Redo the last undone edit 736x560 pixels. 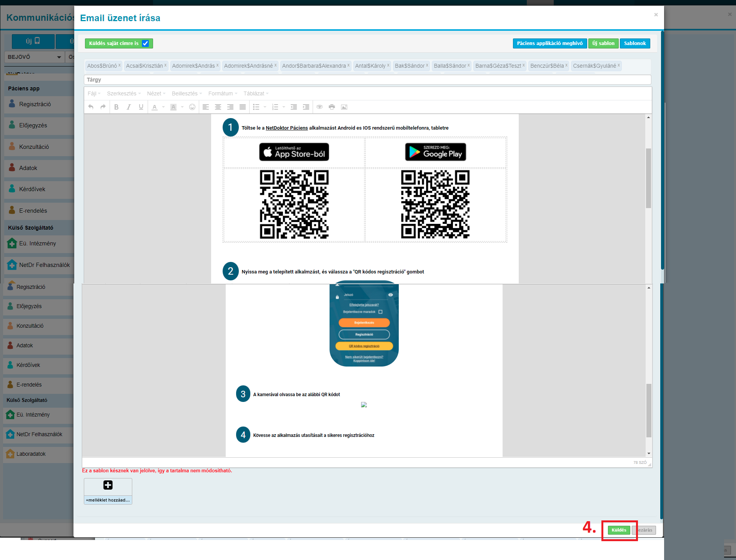[103, 107]
